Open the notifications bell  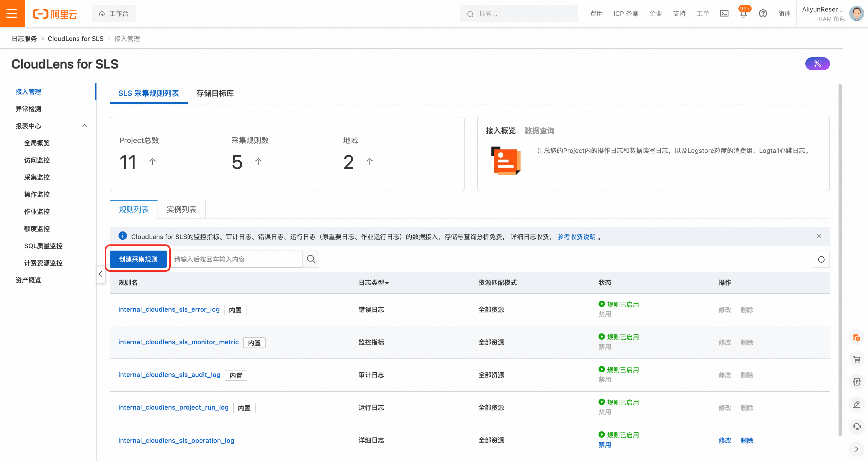click(743, 13)
